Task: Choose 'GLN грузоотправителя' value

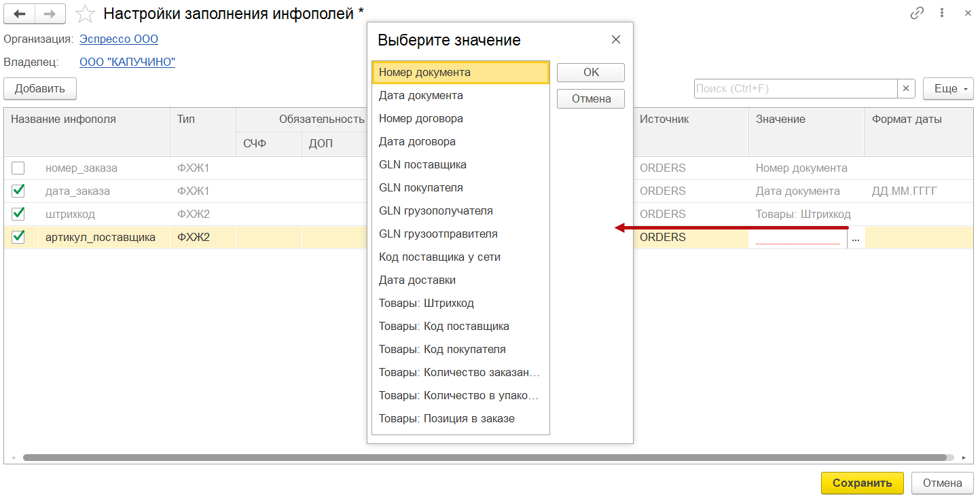Action: click(460, 234)
